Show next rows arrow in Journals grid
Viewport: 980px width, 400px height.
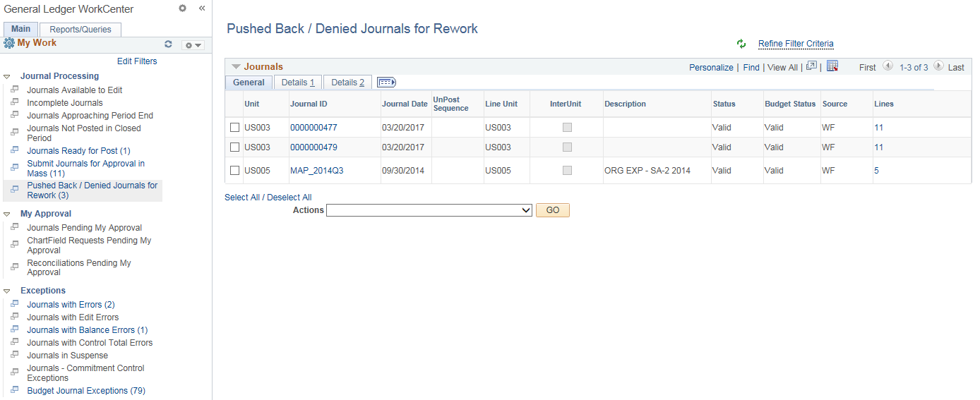coord(938,66)
